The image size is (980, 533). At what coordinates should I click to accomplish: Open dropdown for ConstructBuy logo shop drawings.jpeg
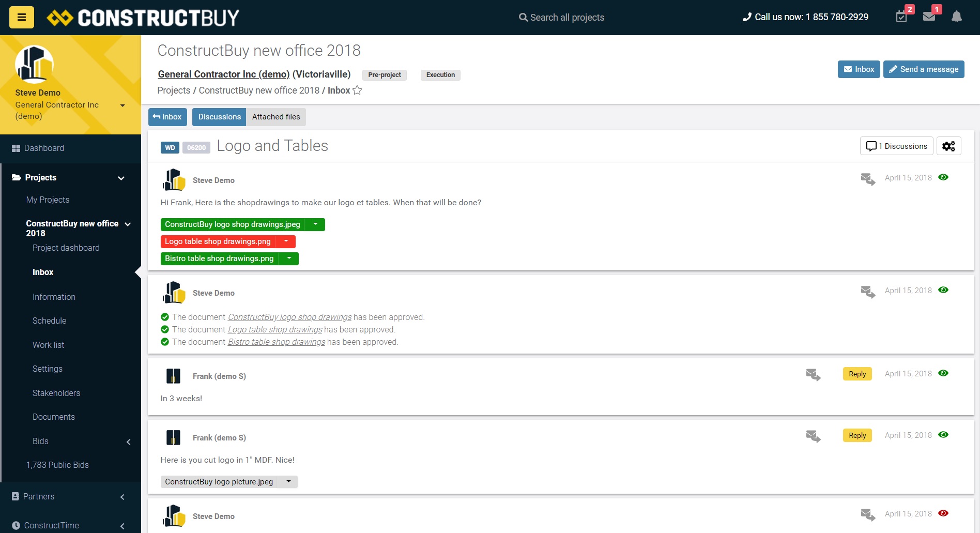point(315,224)
